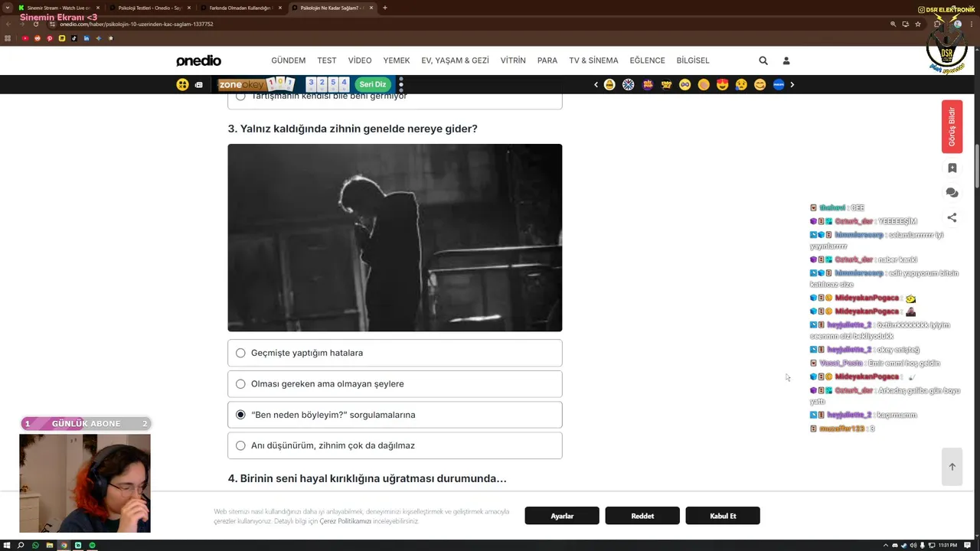
Task: Open the EĞLENCE menu item
Action: pos(648,60)
